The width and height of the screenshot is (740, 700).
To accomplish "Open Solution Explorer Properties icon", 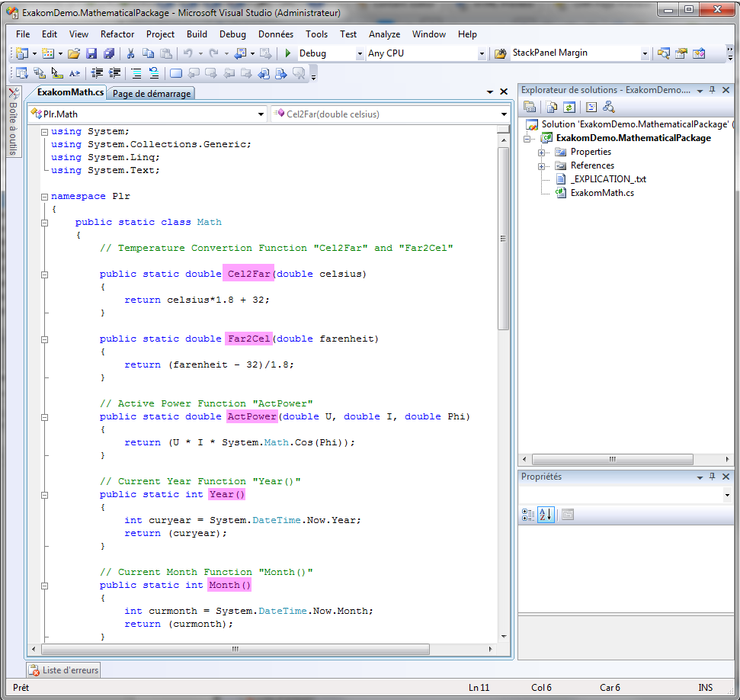I will [530, 108].
